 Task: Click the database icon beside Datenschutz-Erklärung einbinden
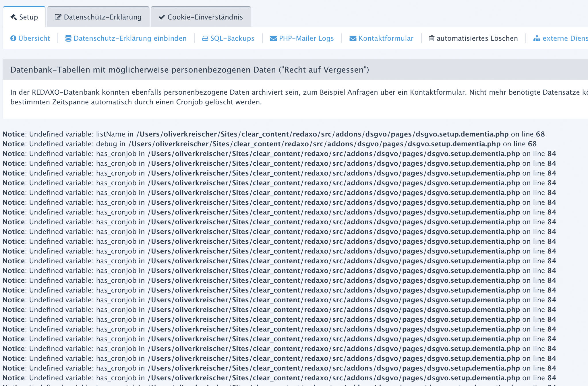pos(68,38)
